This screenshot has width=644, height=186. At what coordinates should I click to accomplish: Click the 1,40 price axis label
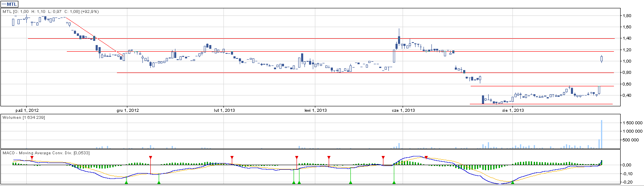tap(626, 38)
